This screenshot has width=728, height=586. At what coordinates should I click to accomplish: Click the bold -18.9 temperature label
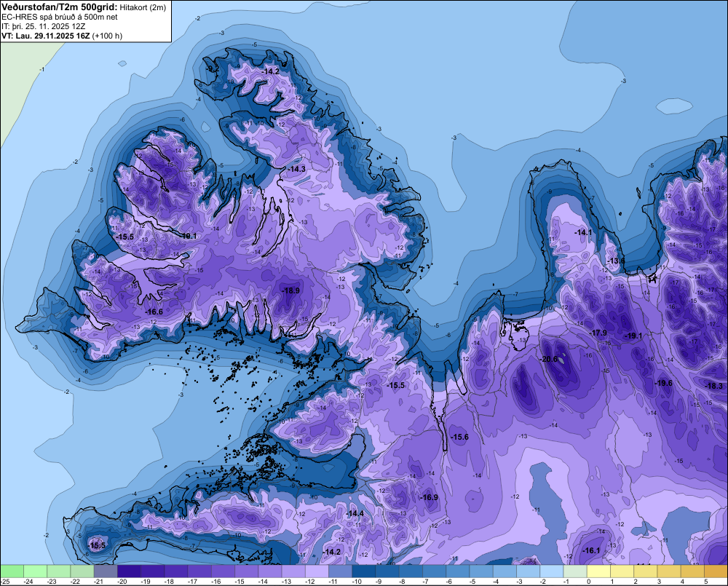tap(290, 290)
